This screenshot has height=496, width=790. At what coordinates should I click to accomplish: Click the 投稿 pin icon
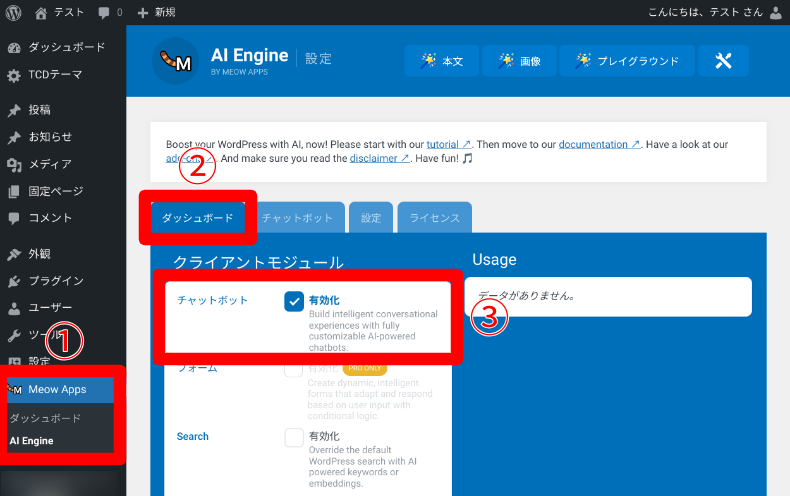(14, 110)
